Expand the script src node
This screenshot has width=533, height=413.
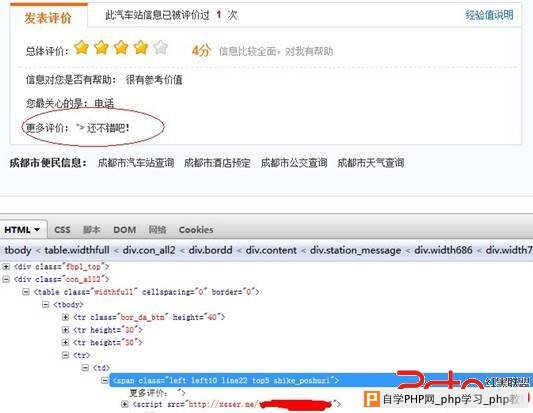[x=125, y=404]
